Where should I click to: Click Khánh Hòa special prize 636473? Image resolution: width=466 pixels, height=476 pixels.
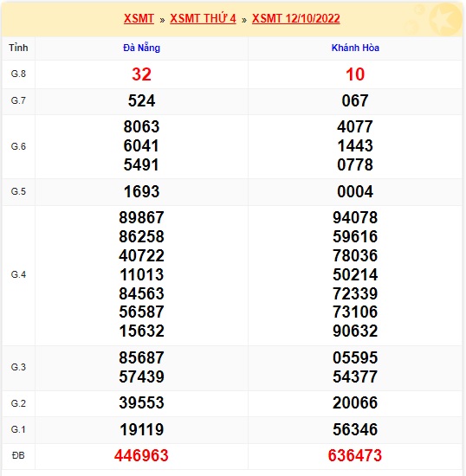pos(355,456)
